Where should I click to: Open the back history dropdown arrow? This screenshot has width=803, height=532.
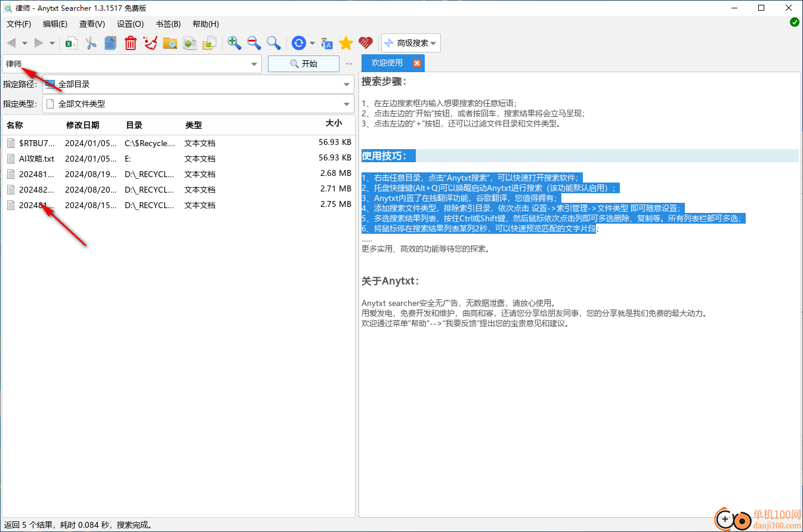24,43
